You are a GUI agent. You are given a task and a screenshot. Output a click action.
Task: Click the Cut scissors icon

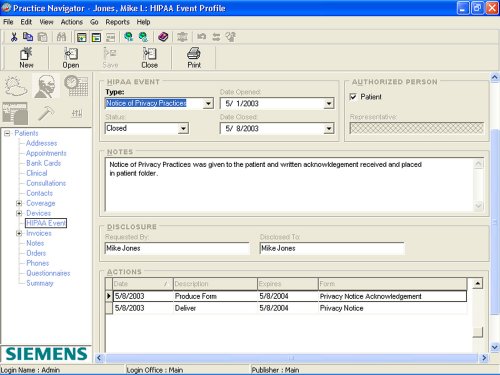pyautogui.click(x=14, y=37)
